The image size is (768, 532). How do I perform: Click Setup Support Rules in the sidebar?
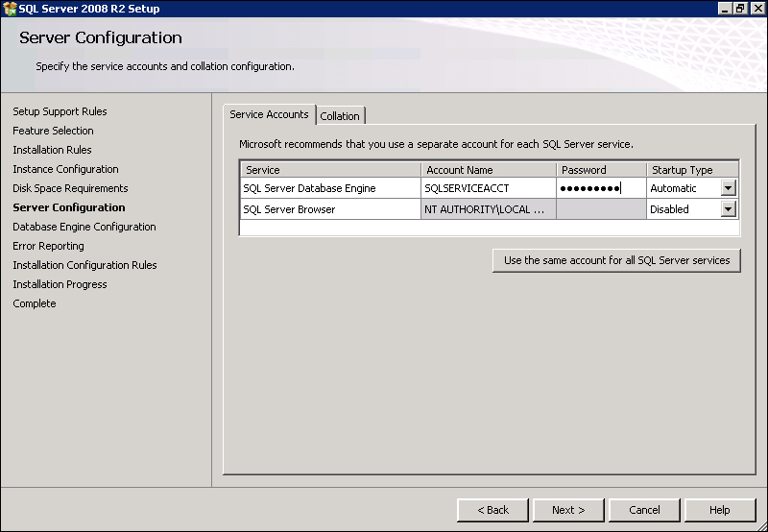click(60, 111)
